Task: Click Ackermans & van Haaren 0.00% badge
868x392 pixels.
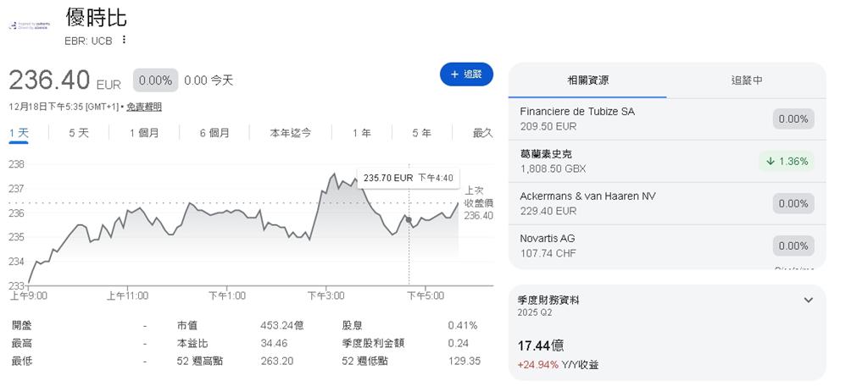Action: [x=793, y=203]
